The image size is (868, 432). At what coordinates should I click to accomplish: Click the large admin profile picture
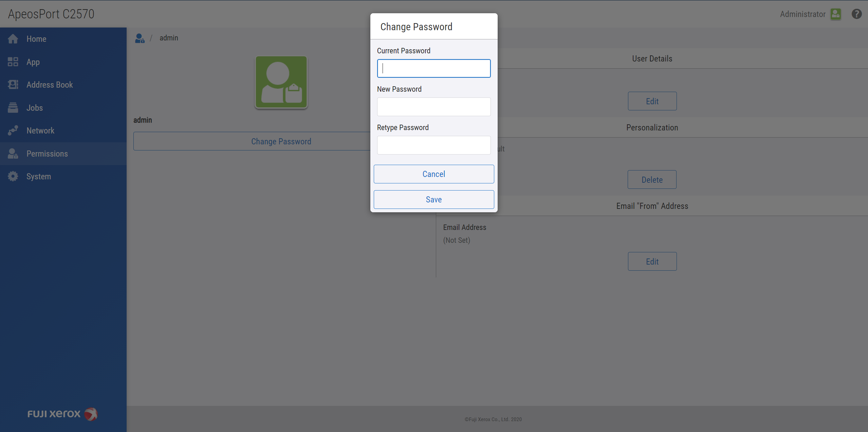pyautogui.click(x=281, y=82)
